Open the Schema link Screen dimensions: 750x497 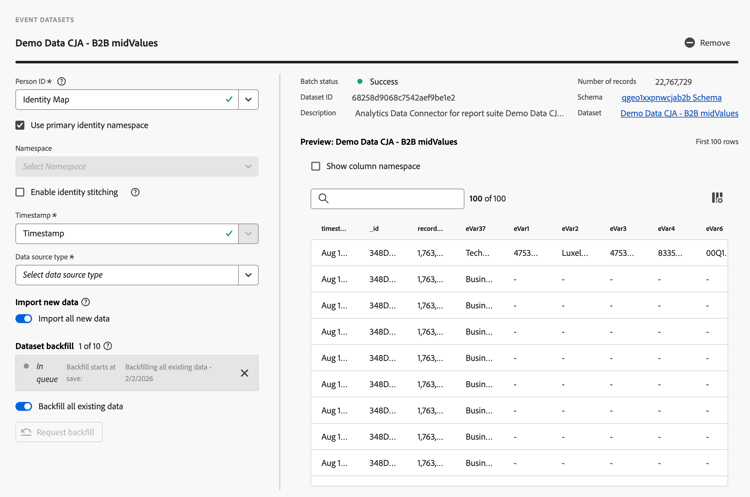coord(671,98)
